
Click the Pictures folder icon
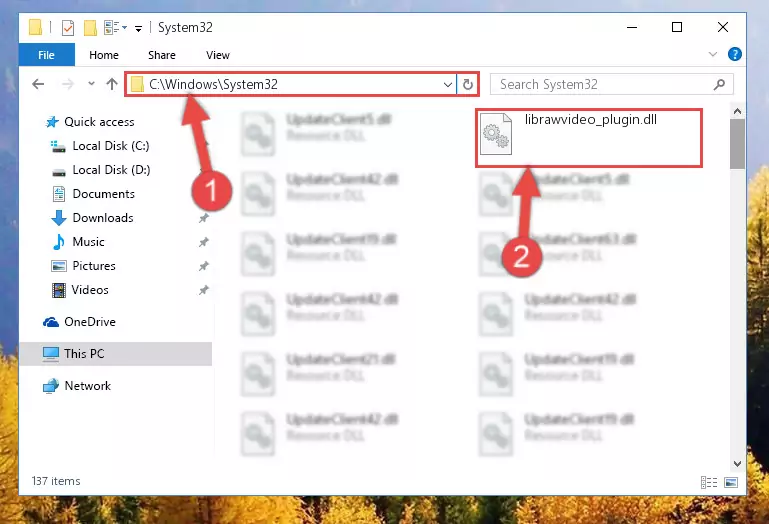(x=59, y=266)
